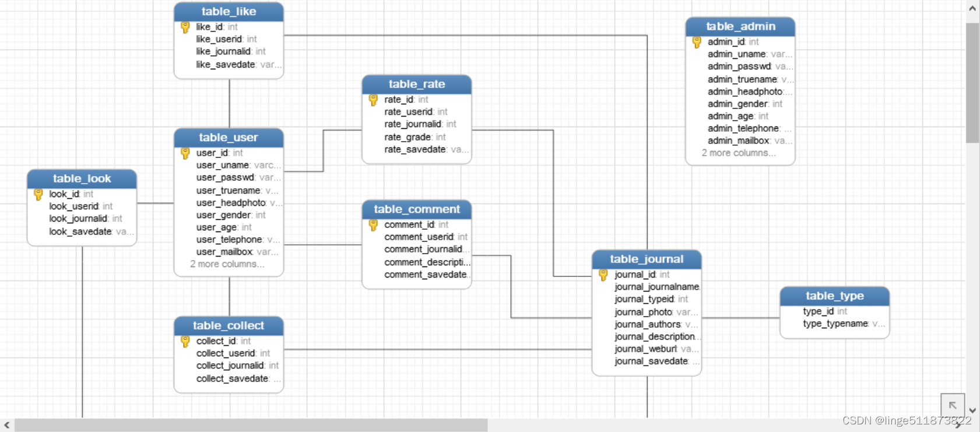Viewport: 980px width, 432px height.
Task: Click the key icon beside rate_id
Action: (374, 100)
